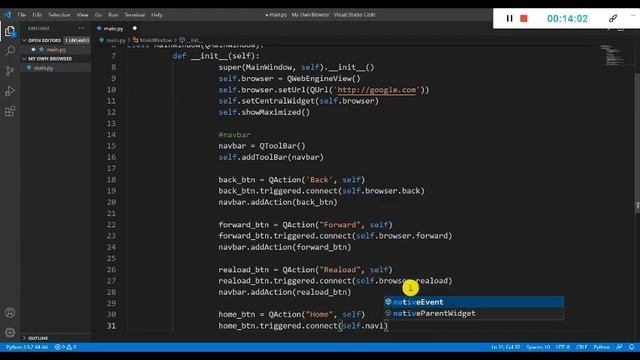
Task: Click line number 14 in gutter
Action: pos(111,135)
